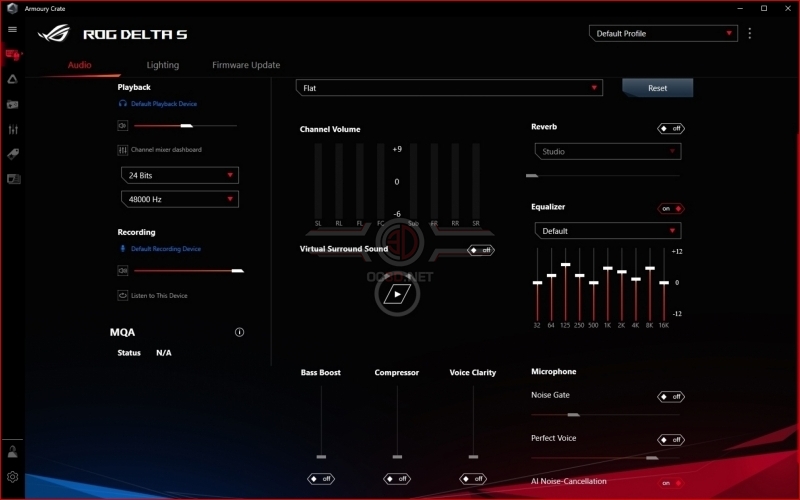Open Settings gear in sidebar

point(12,477)
